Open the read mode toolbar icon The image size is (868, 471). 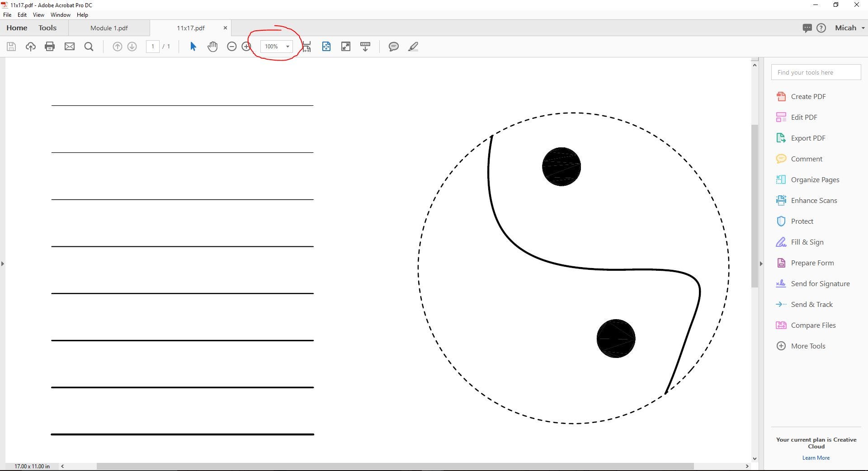coord(365,47)
